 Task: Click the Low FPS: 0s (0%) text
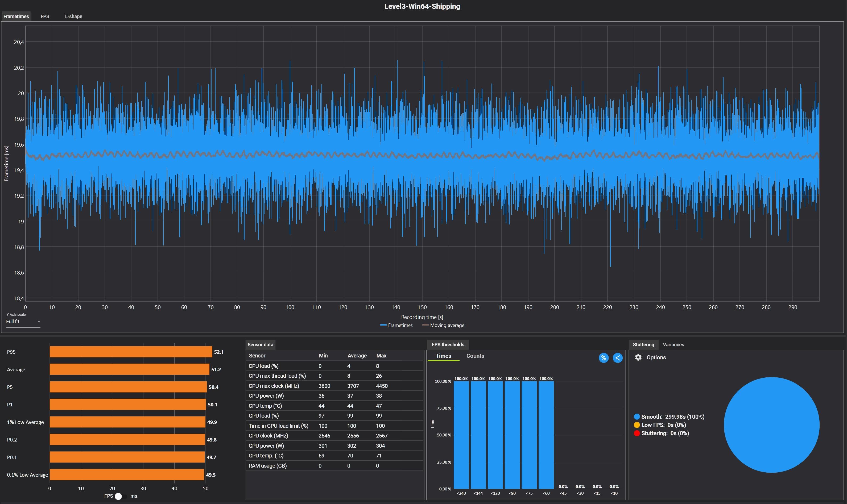pyautogui.click(x=664, y=425)
